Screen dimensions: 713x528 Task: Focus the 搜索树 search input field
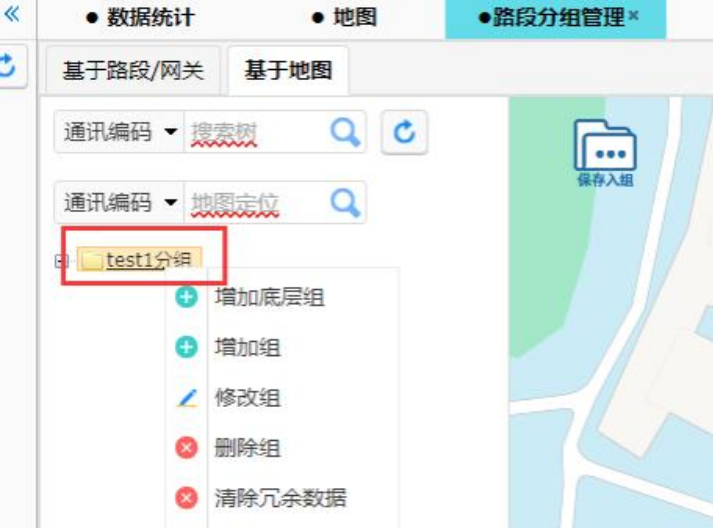[x=255, y=133]
